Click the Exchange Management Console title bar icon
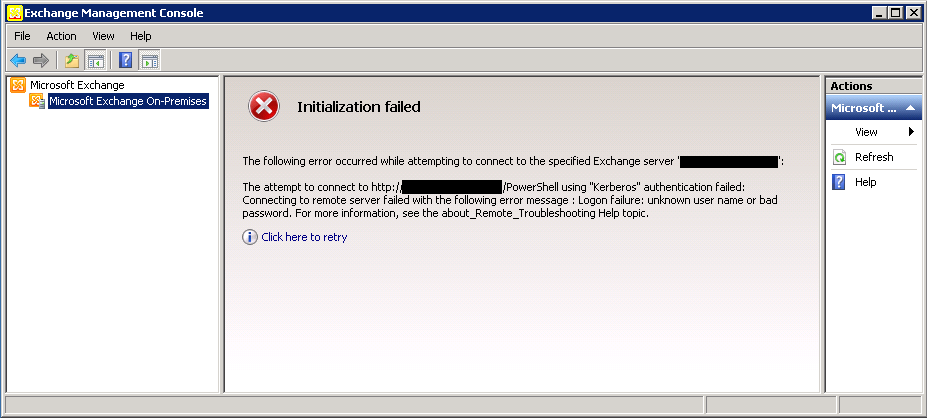 tap(13, 13)
